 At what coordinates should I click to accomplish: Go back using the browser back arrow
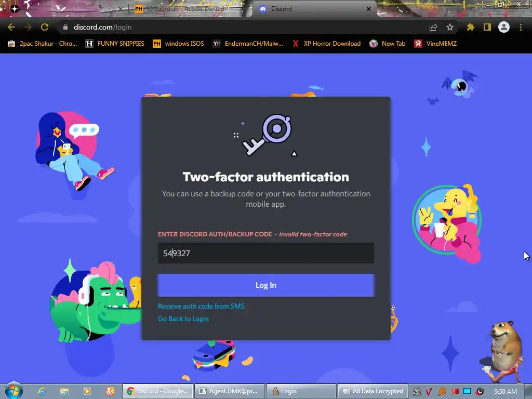pos(11,27)
